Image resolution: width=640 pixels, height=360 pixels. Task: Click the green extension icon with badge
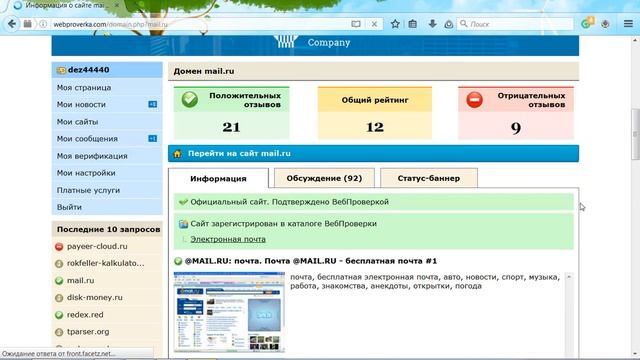pos(587,23)
